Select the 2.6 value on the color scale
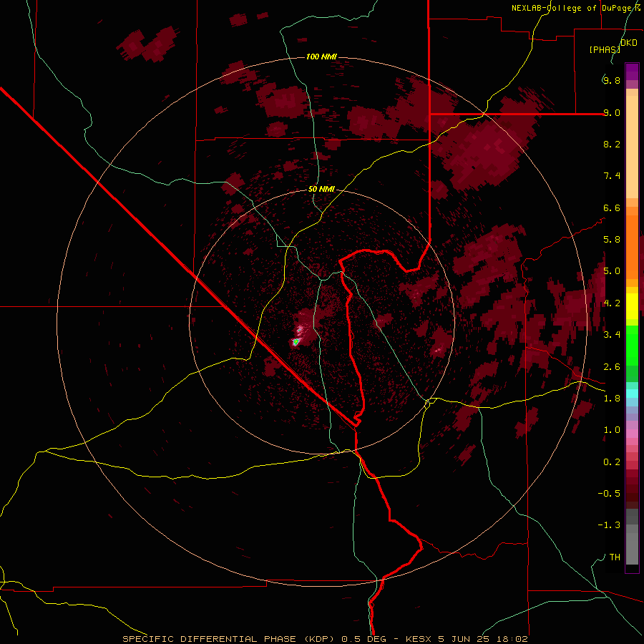 tap(611, 367)
